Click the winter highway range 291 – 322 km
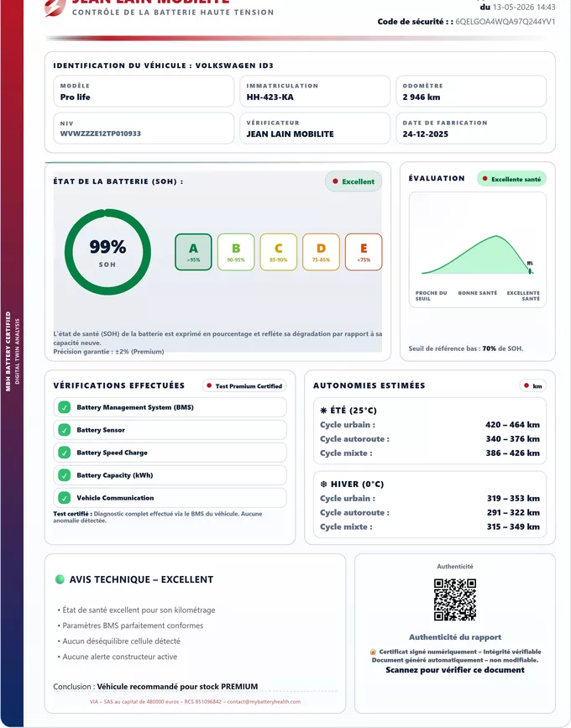Image resolution: width=571 pixels, height=728 pixels. click(513, 512)
